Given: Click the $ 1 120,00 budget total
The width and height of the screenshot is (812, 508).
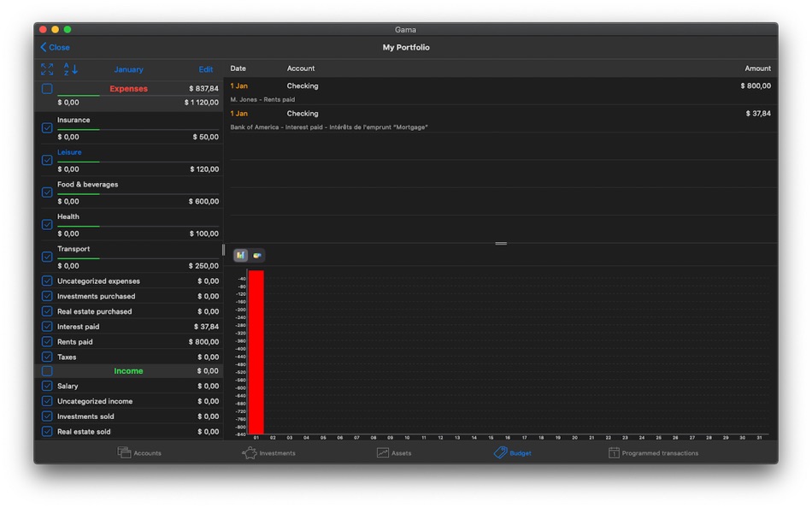Looking at the screenshot, I should coord(202,103).
